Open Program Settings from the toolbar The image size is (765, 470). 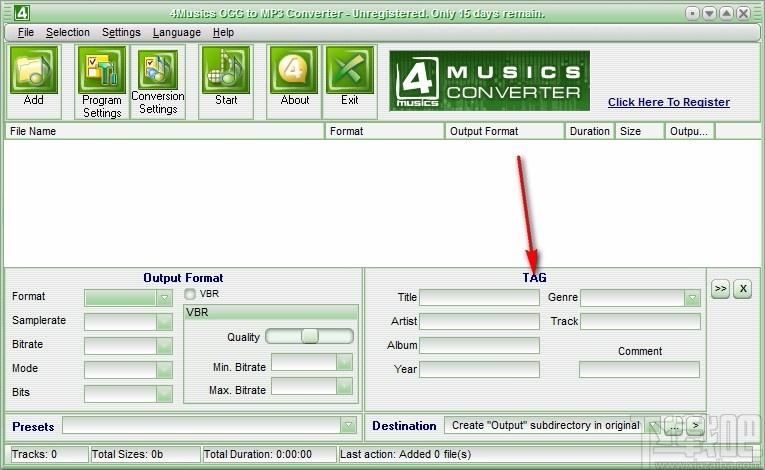[102, 70]
